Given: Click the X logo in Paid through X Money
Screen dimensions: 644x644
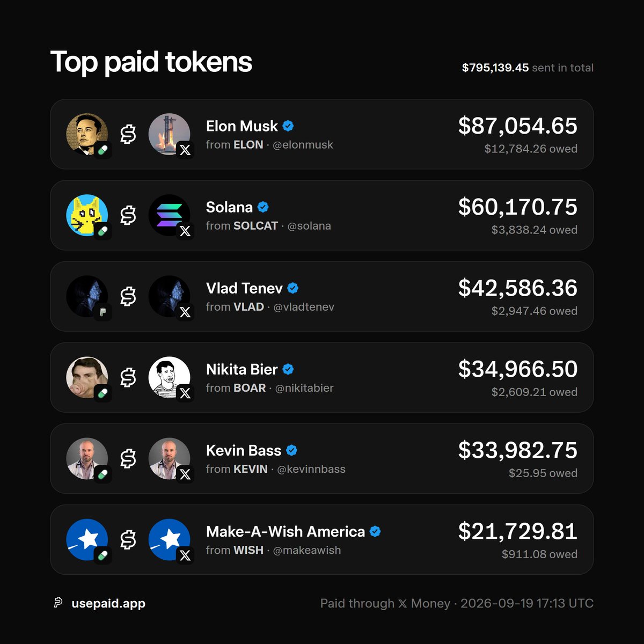Looking at the screenshot, I should (x=402, y=604).
